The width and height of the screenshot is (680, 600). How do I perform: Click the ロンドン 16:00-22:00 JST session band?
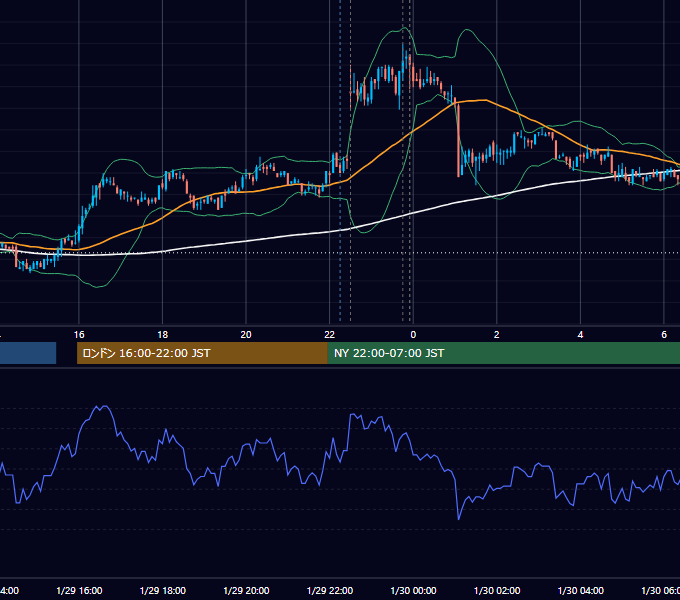click(x=202, y=353)
